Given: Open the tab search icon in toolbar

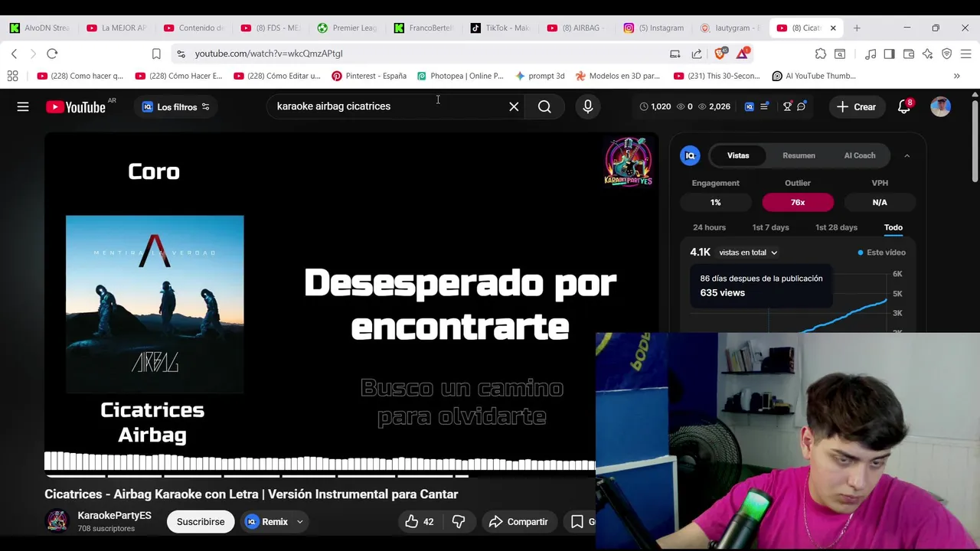Looking at the screenshot, I should point(840,54).
